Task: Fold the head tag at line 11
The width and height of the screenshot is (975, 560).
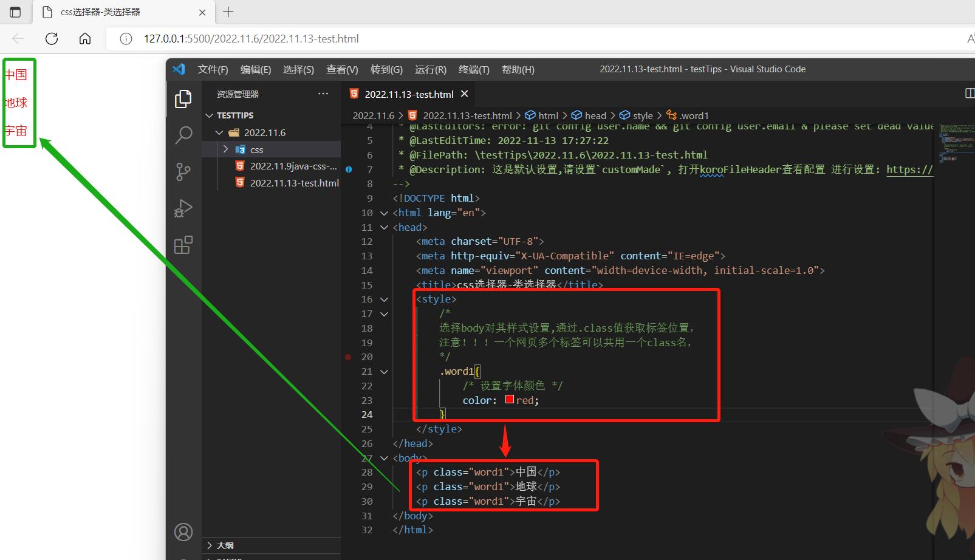Action: pos(384,227)
